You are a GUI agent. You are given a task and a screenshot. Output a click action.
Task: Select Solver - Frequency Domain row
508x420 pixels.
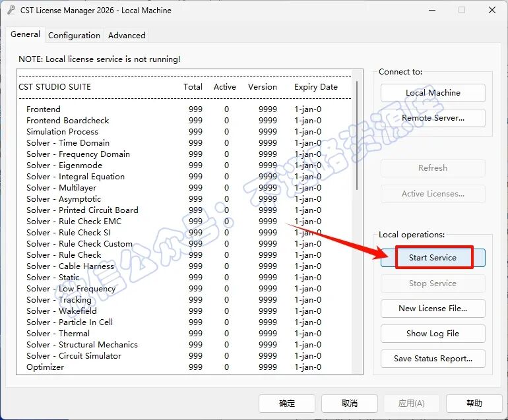tap(174, 154)
